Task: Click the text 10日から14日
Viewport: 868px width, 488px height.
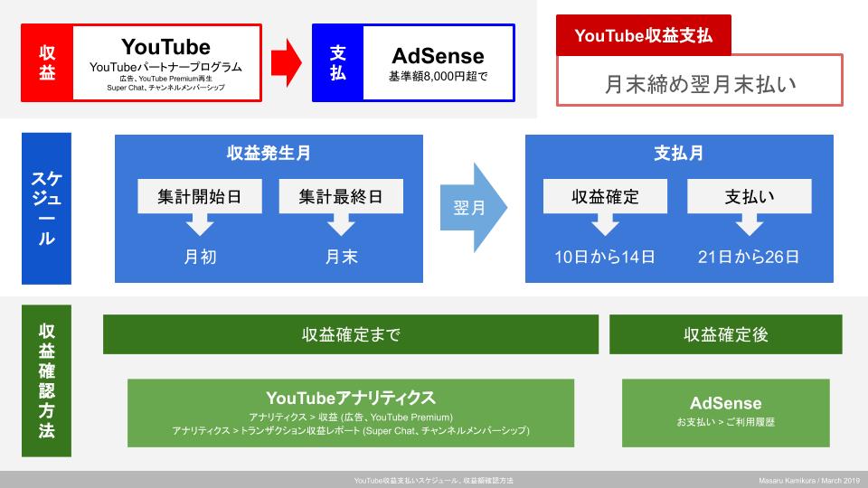Action: (605, 257)
